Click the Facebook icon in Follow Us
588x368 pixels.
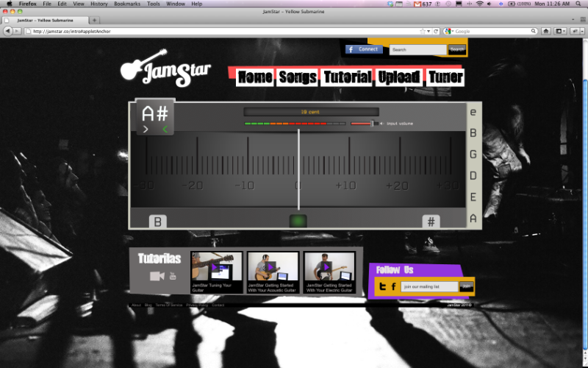(x=393, y=286)
